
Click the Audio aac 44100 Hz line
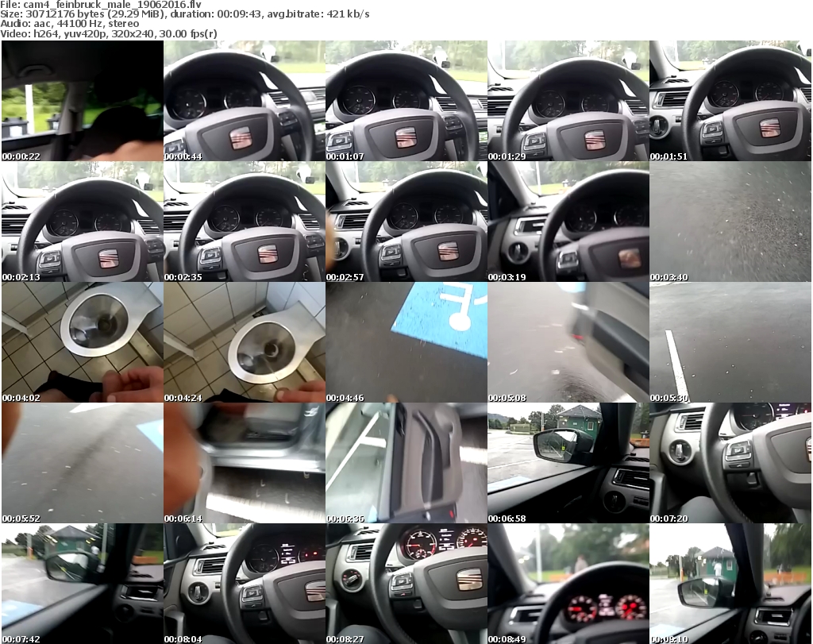tap(70, 24)
